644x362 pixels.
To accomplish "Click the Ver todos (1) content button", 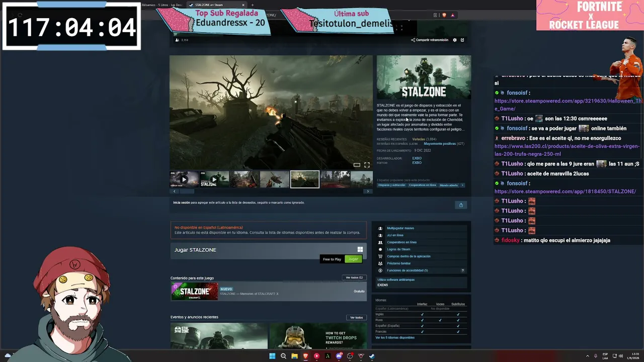I will (354, 278).
